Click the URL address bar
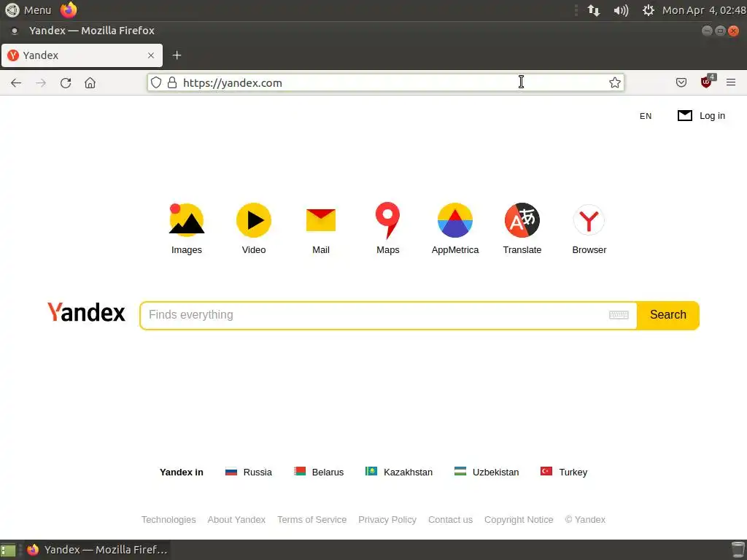 [x=386, y=82]
